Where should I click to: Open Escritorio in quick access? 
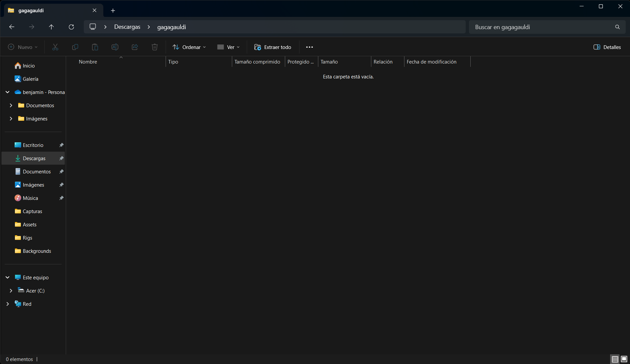33,145
